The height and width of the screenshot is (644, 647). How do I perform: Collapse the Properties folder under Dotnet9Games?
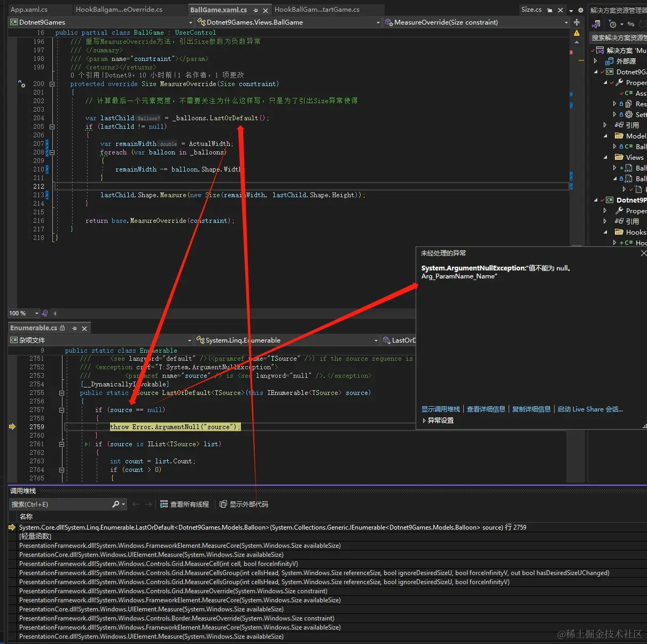pos(605,82)
